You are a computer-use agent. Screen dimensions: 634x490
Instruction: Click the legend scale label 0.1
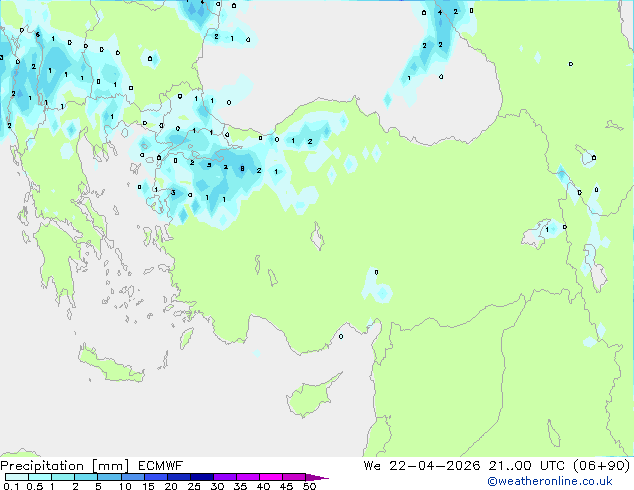click(x=11, y=486)
